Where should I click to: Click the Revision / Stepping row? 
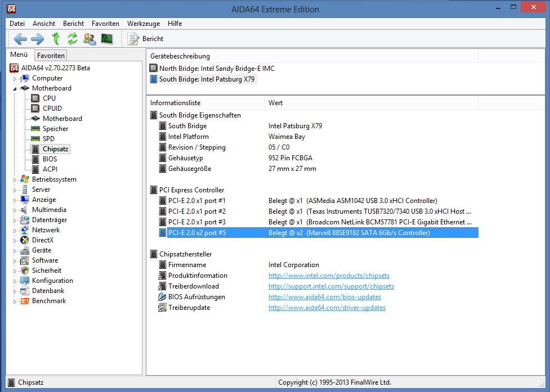tap(318, 147)
